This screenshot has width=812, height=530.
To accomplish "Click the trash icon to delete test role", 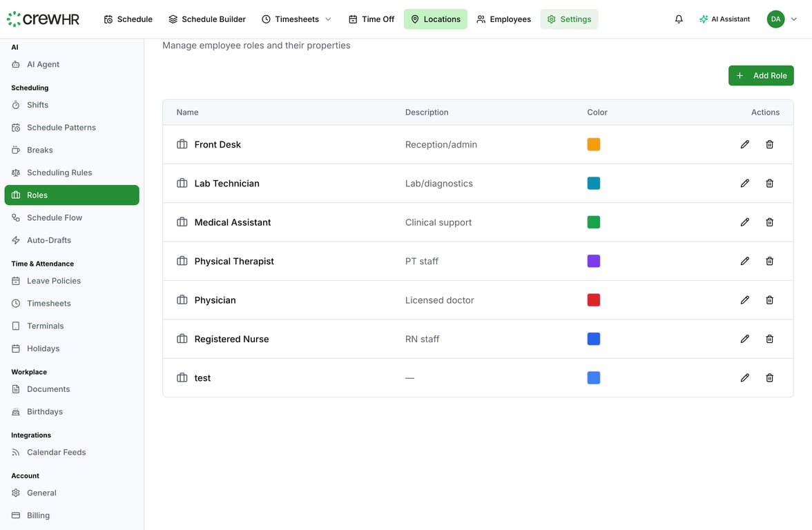I will click(769, 377).
